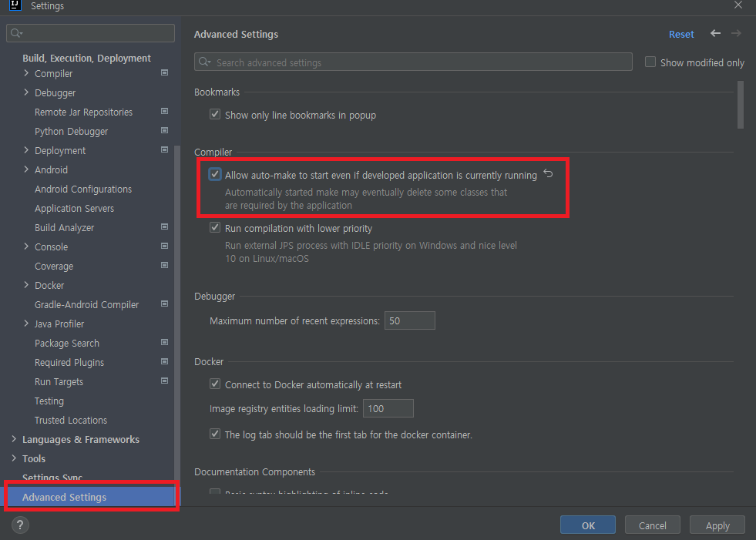Click the help question mark button

pyautogui.click(x=20, y=525)
